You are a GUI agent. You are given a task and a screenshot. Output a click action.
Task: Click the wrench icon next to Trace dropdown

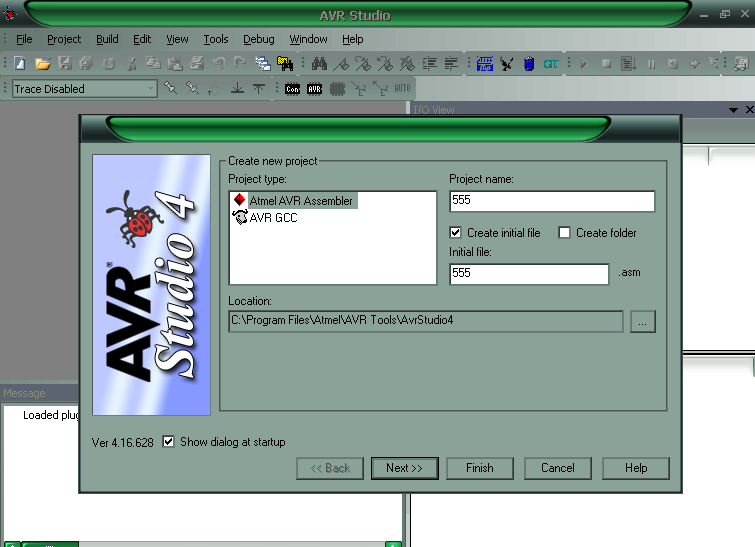(170, 88)
